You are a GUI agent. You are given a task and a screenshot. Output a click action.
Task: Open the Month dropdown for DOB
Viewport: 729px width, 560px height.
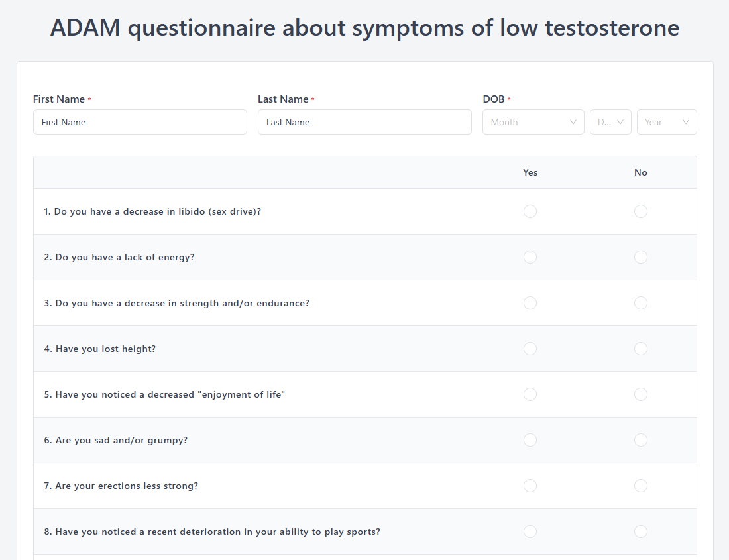click(533, 122)
